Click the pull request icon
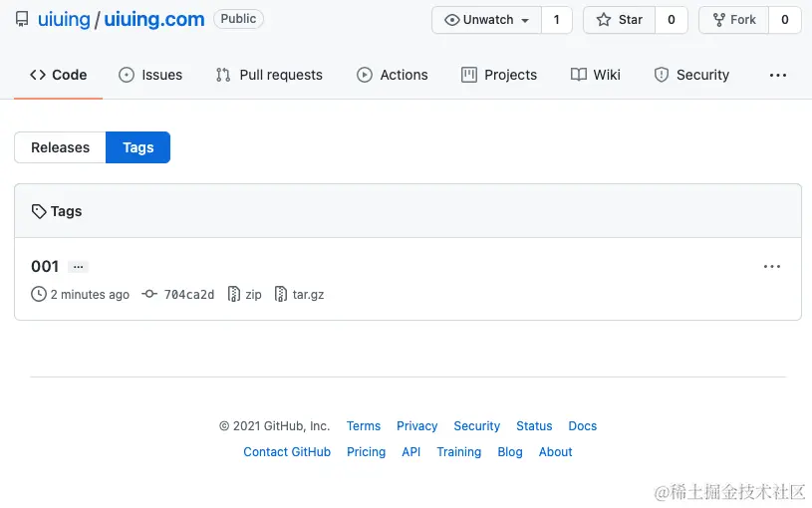Image resolution: width=812 pixels, height=508 pixels. 223,75
